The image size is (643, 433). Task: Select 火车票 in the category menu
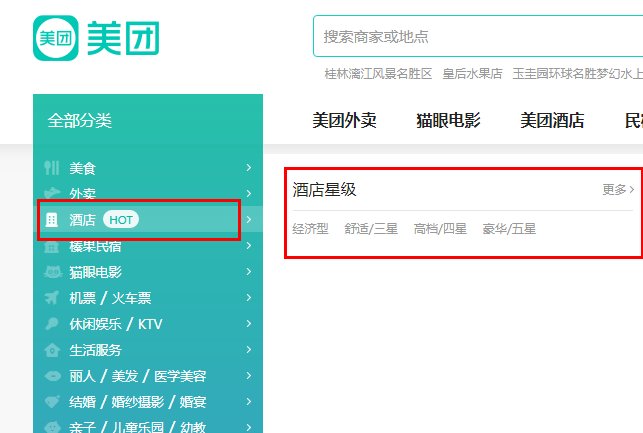132,298
